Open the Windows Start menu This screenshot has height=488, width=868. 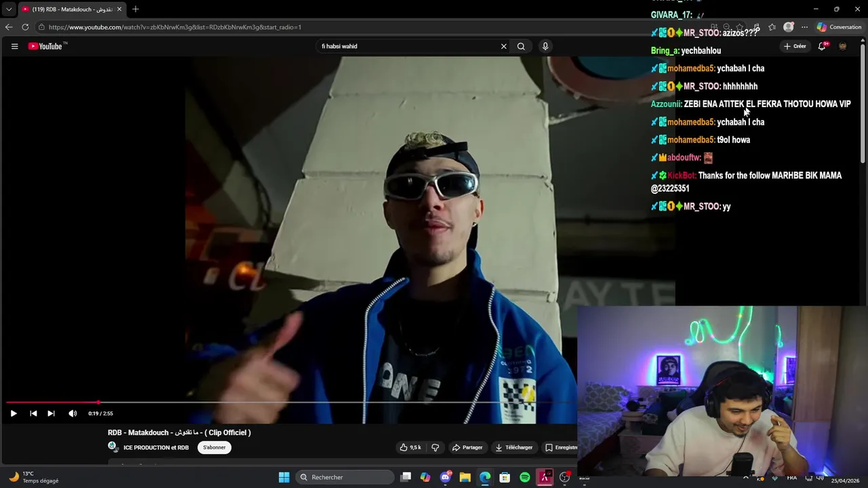coord(284,477)
